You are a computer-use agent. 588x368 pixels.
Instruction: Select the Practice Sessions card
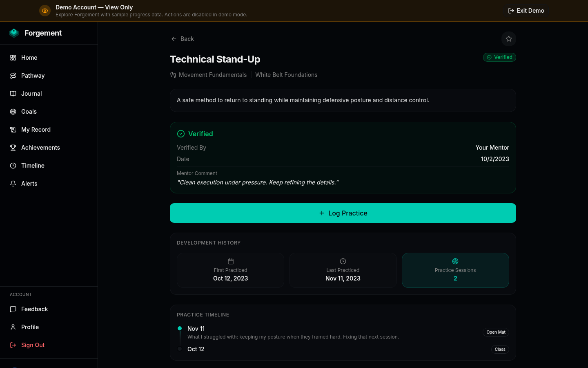point(455,270)
